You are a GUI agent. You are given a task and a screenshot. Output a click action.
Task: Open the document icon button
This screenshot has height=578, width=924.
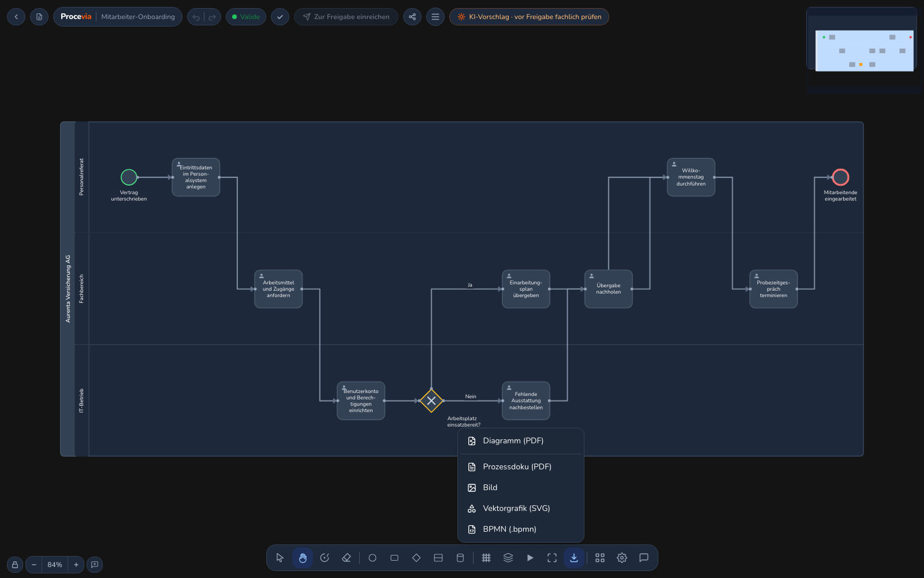39,17
